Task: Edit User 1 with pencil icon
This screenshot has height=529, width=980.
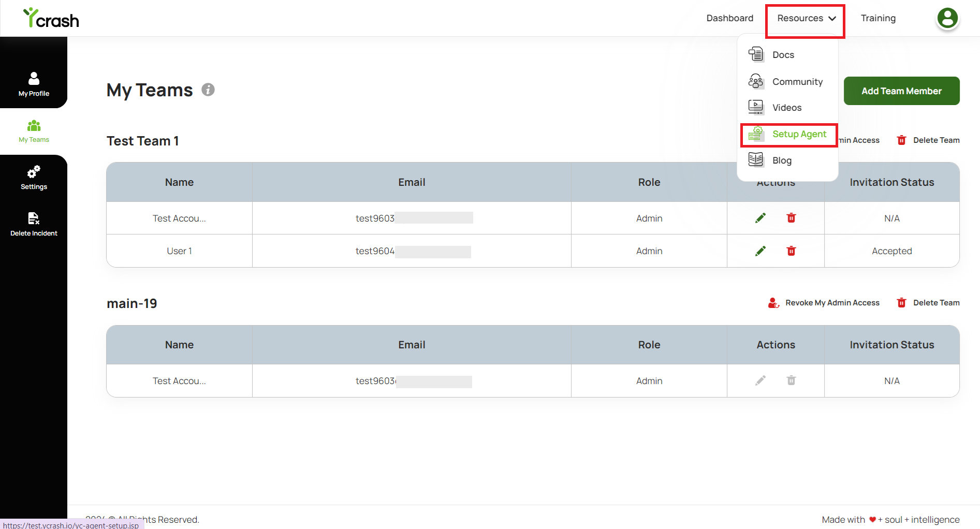Action: click(x=760, y=251)
